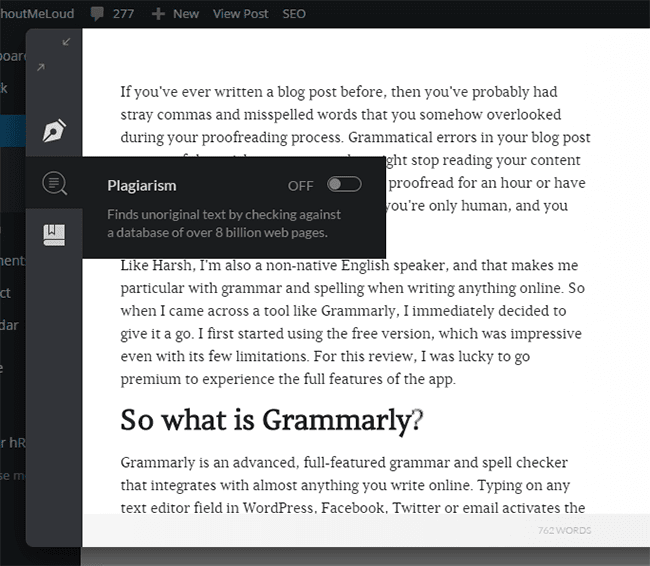Click the 762 words counter
This screenshot has width=650, height=566.
tap(565, 529)
